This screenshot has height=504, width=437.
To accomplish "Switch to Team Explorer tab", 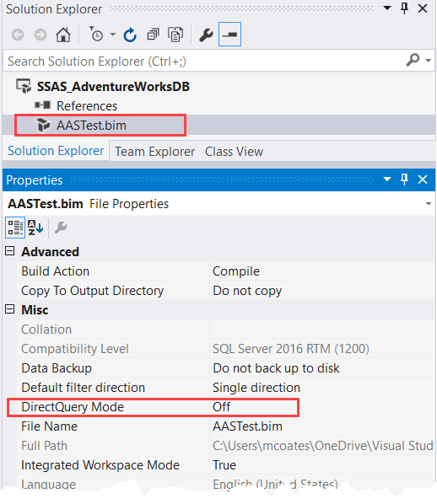I will point(154,152).
